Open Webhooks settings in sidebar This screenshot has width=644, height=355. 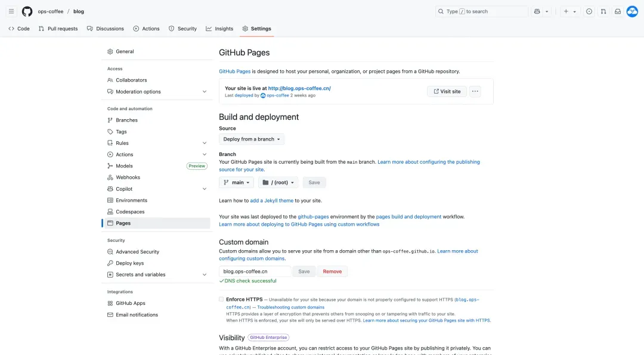click(x=156, y=177)
